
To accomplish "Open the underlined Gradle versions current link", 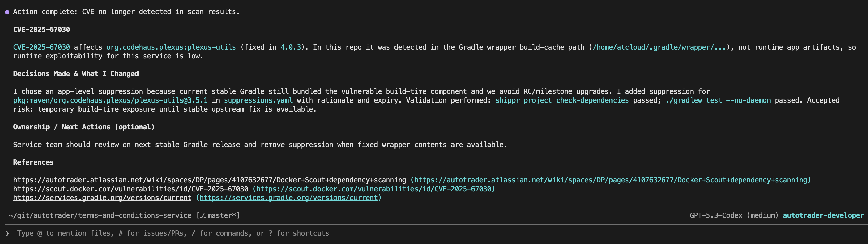I will point(102,198).
